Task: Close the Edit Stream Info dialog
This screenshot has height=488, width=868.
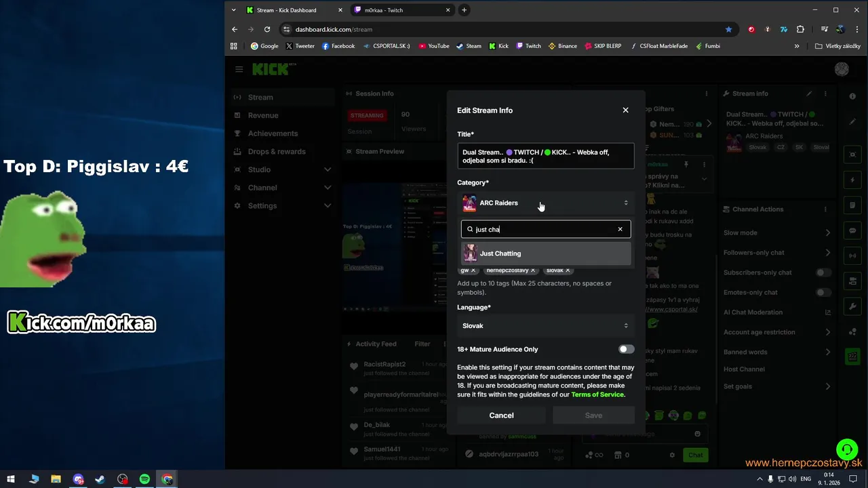Action: (x=625, y=110)
